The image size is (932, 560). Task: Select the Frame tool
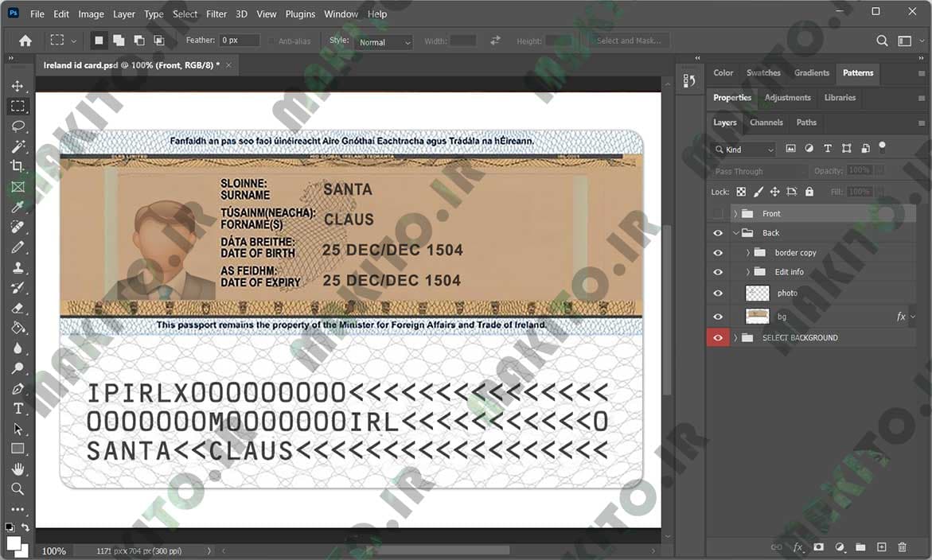18,187
